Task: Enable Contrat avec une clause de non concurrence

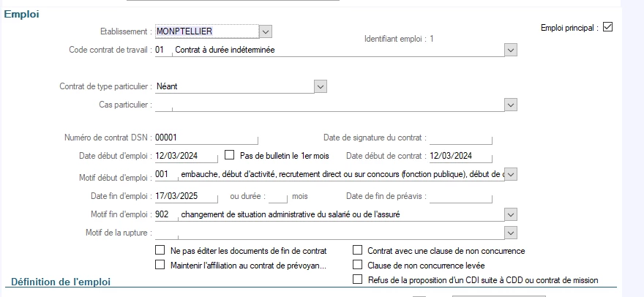Action: tap(358, 250)
